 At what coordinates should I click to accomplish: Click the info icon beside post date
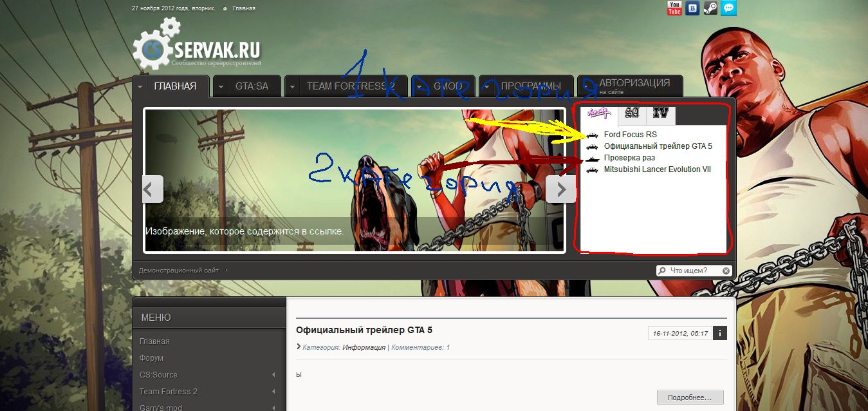click(x=721, y=333)
